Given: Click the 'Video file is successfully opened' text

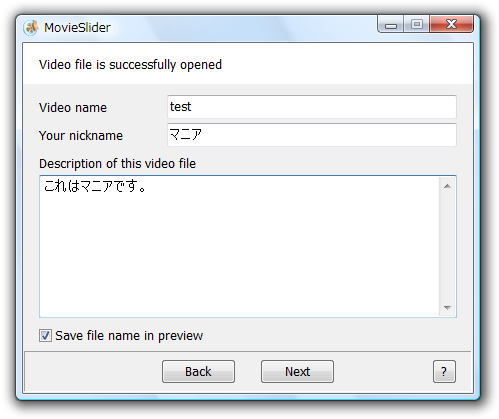Looking at the screenshot, I should tap(130, 65).
